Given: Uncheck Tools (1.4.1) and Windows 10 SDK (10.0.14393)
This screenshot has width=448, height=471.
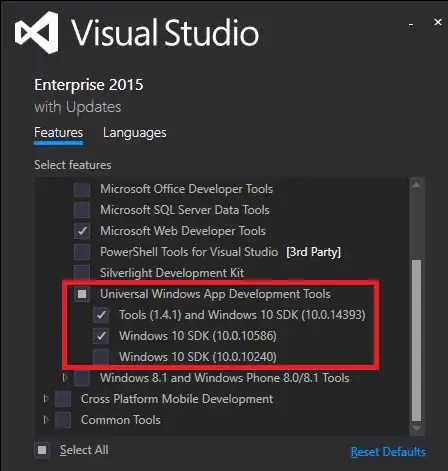Looking at the screenshot, I should (101, 315).
